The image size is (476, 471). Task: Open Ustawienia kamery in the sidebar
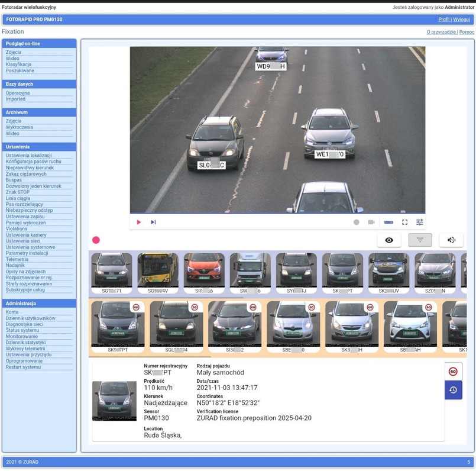[26, 235]
